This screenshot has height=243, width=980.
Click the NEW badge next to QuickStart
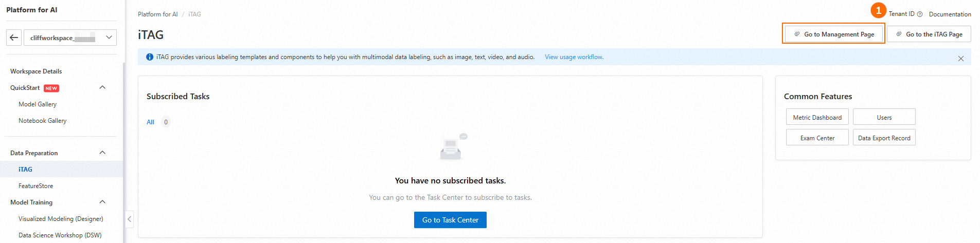point(51,88)
